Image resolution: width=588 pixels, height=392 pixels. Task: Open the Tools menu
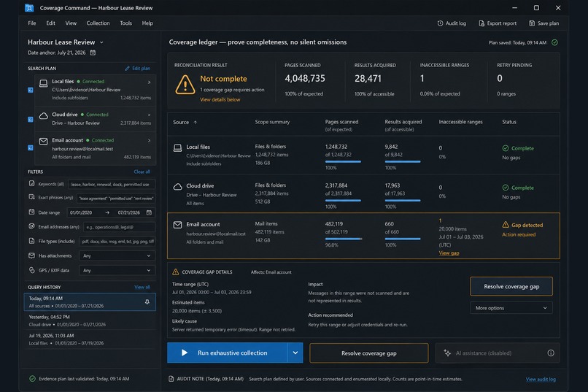[x=125, y=23]
